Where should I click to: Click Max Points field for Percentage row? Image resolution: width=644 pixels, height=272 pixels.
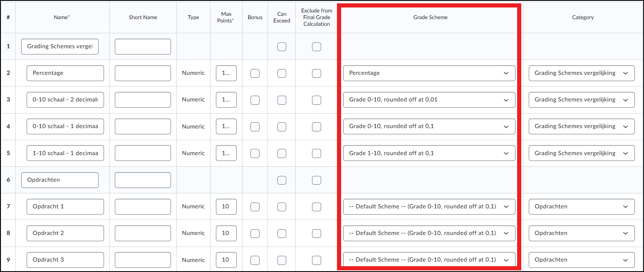[226, 73]
